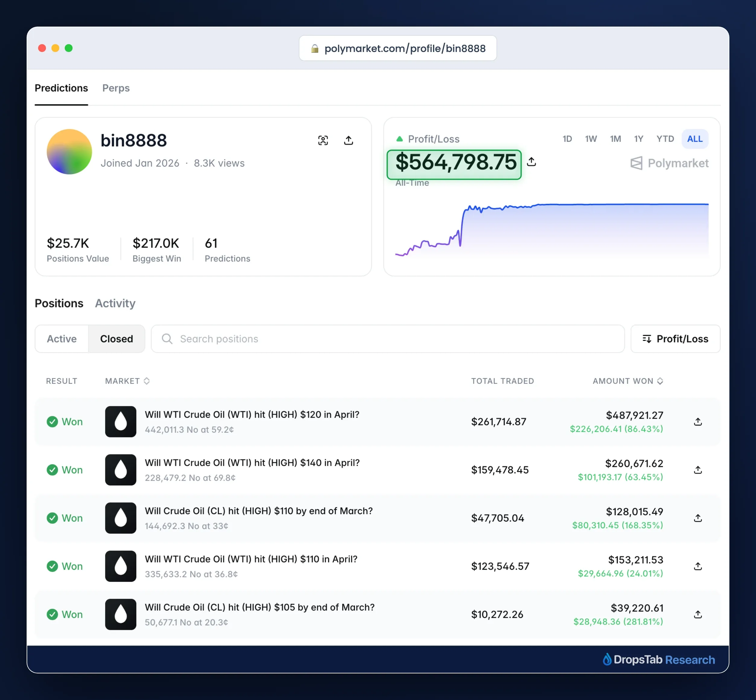
Task: Click the $564,798.75 all-time profit value
Action: point(456,163)
